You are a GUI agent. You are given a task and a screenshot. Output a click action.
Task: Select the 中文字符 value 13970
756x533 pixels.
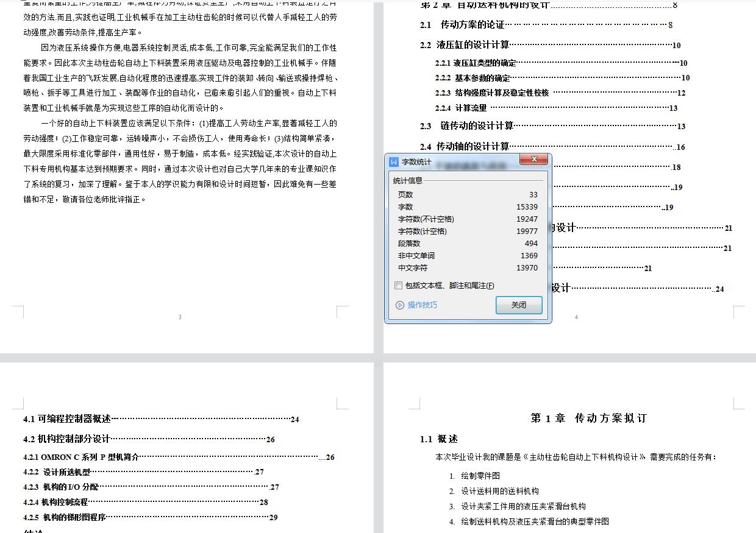[527, 268]
